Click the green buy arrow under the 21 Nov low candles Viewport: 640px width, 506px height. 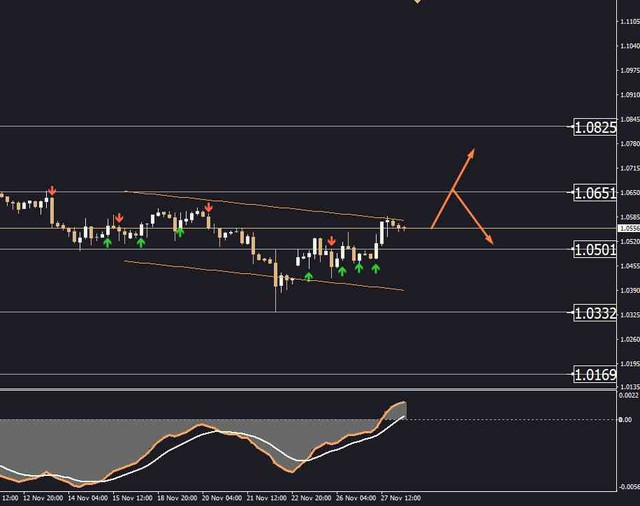click(309, 276)
